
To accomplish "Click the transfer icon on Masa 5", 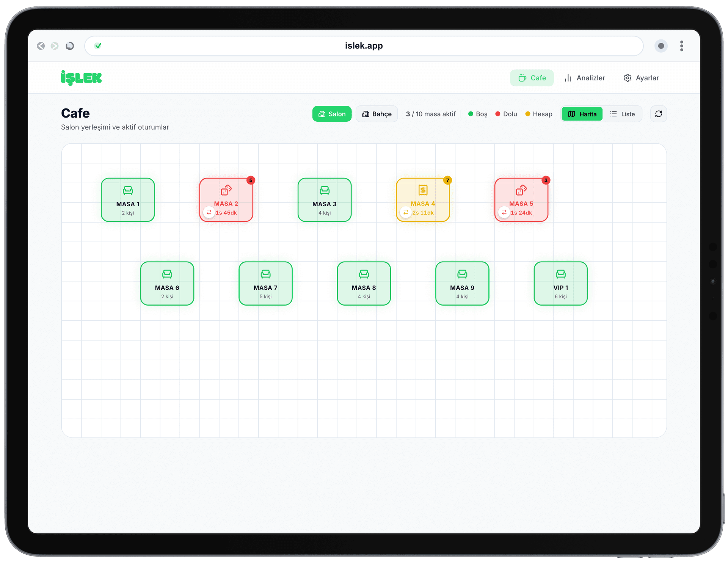I will [504, 212].
